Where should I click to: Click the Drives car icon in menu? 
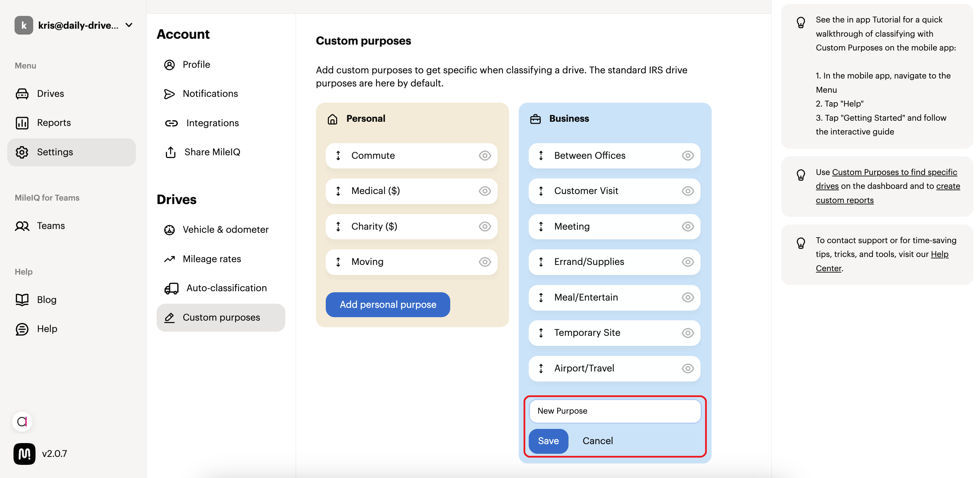pyautogui.click(x=22, y=94)
